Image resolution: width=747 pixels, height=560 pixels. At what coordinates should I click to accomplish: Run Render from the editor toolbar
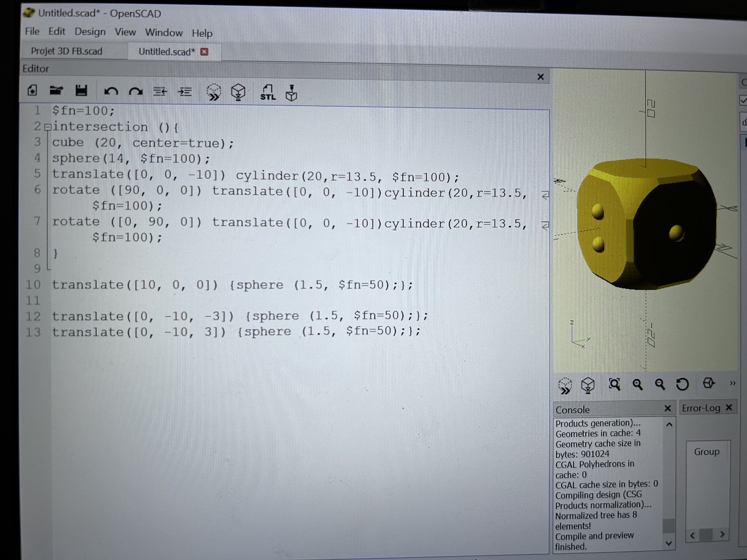coord(239,92)
